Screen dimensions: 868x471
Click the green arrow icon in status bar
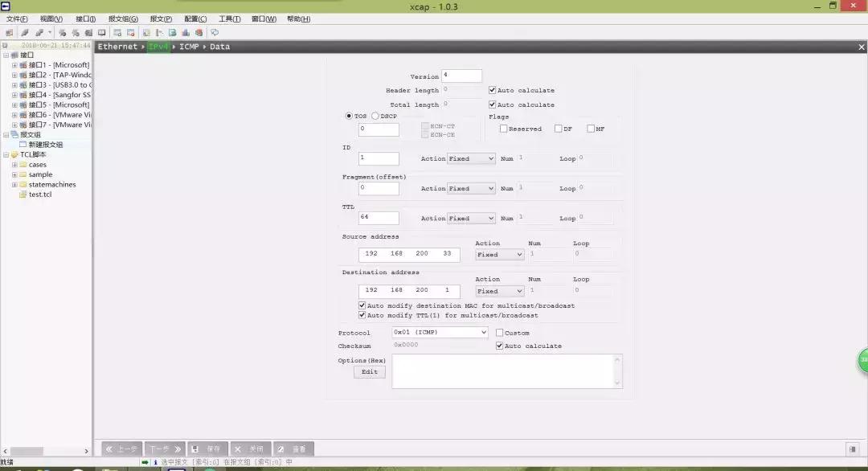pyautogui.click(x=145, y=462)
